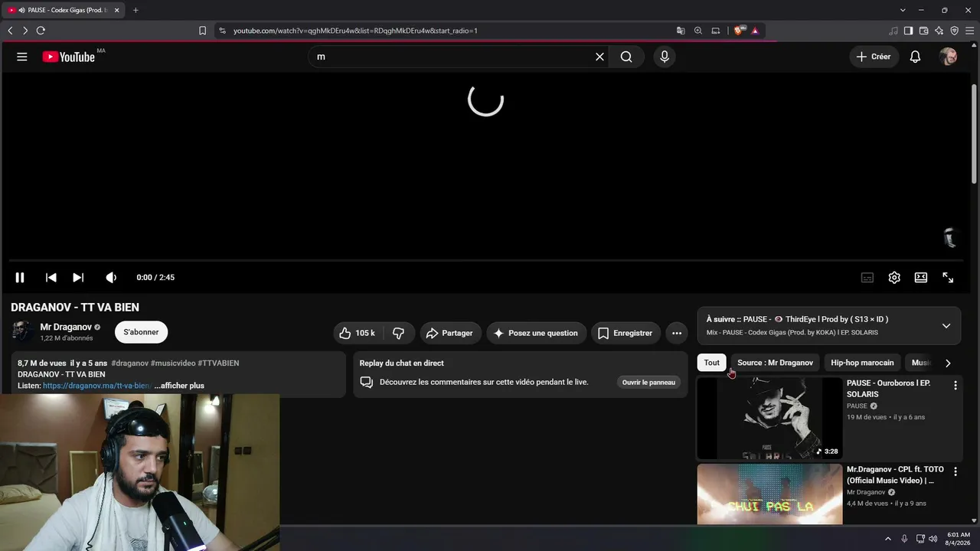Image resolution: width=980 pixels, height=551 pixels.
Task: Subscribe with the S'abonner button
Action: [x=141, y=332]
